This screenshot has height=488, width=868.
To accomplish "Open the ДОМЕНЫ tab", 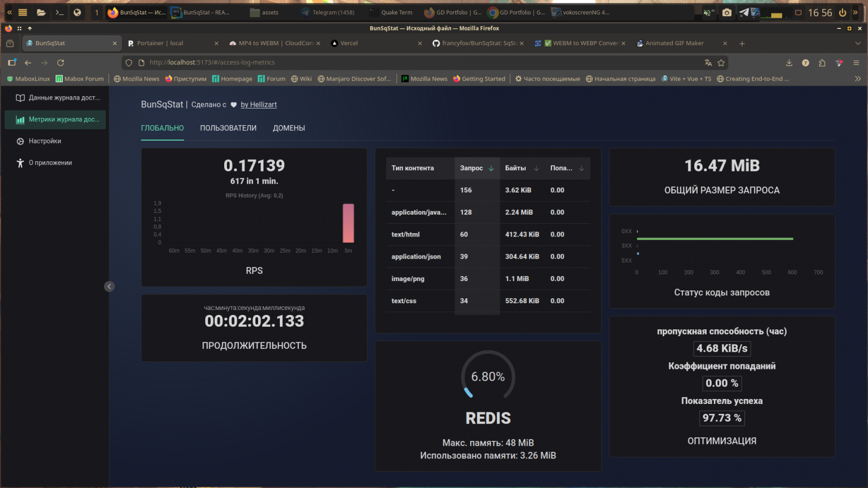I will click(x=289, y=128).
